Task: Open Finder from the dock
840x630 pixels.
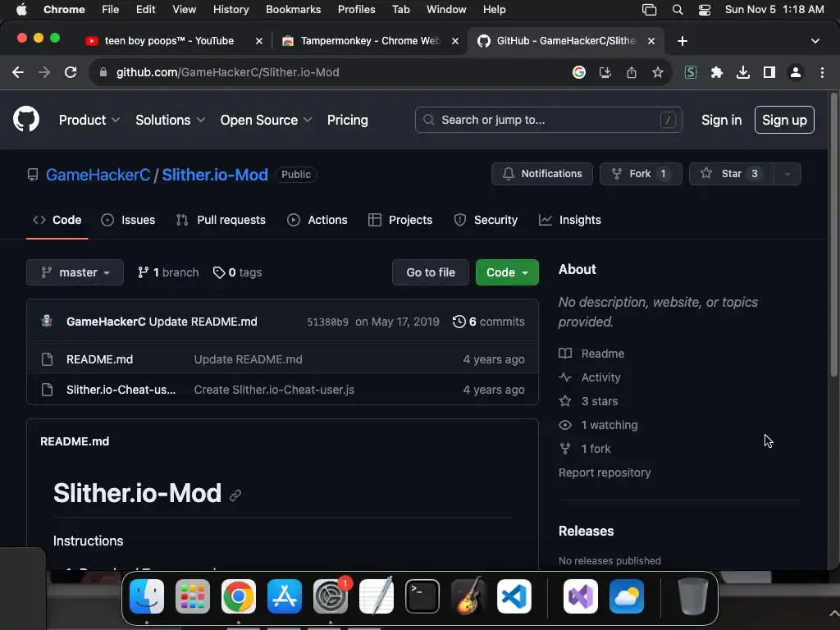Action: tap(147, 596)
